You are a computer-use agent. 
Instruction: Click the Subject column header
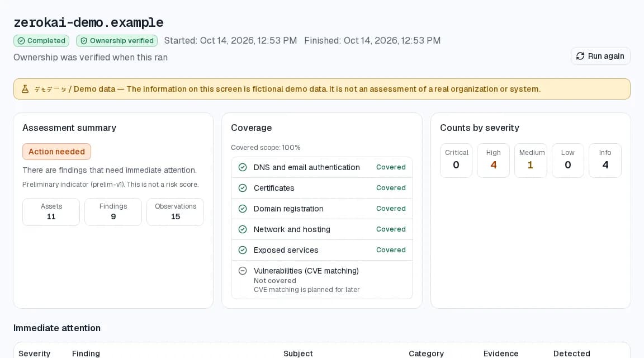[x=298, y=354]
